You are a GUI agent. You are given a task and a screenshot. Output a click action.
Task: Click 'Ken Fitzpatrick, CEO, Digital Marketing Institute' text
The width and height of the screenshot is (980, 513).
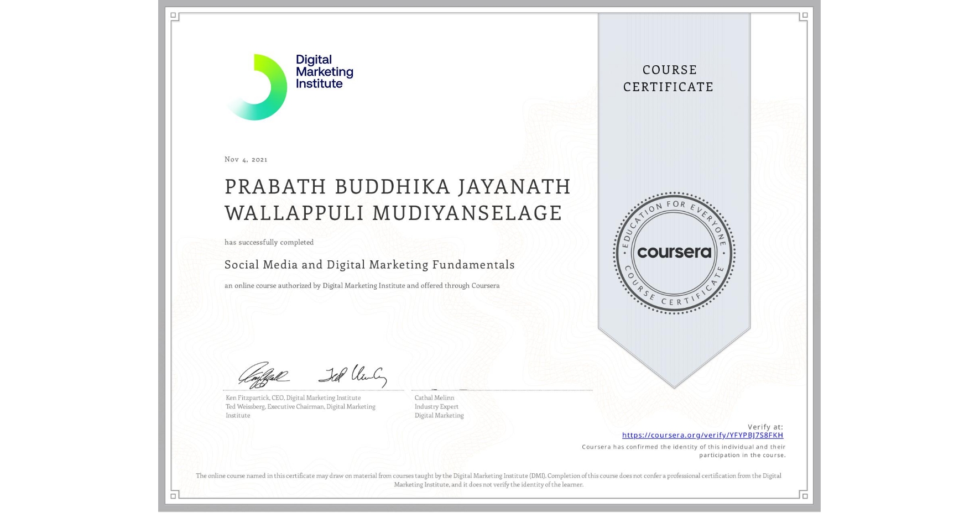pyautogui.click(x=293, y=398)
